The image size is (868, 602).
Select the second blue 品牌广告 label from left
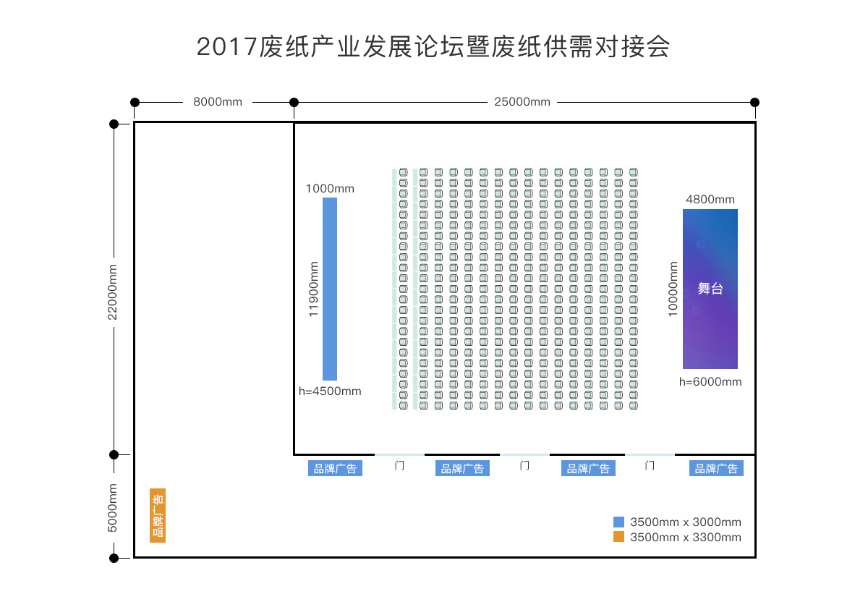[463, 469]
